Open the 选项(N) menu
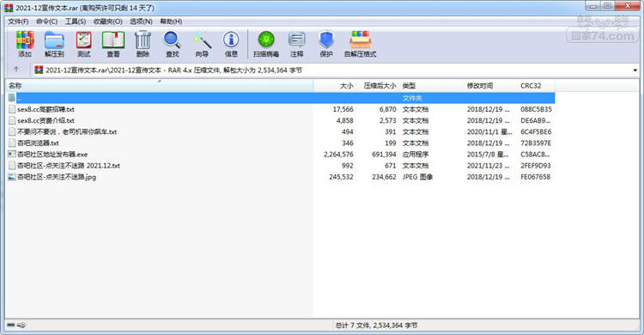The image size is (644, 335). [x=141, y=21]
